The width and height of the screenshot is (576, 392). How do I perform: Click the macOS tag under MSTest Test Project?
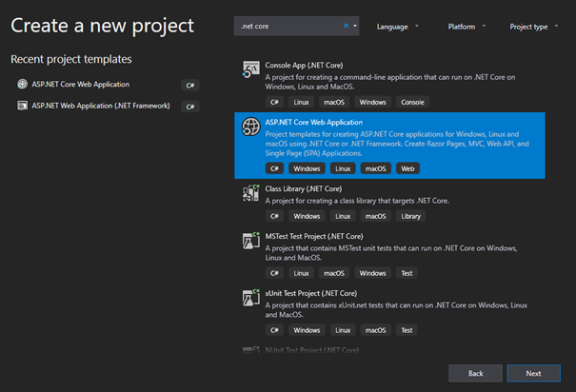tap(334, 273)
